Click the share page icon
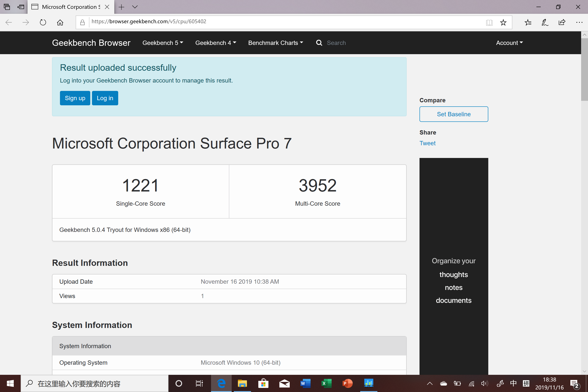Image resolution: width=588 pixels, height=392 pixels. 562,23
